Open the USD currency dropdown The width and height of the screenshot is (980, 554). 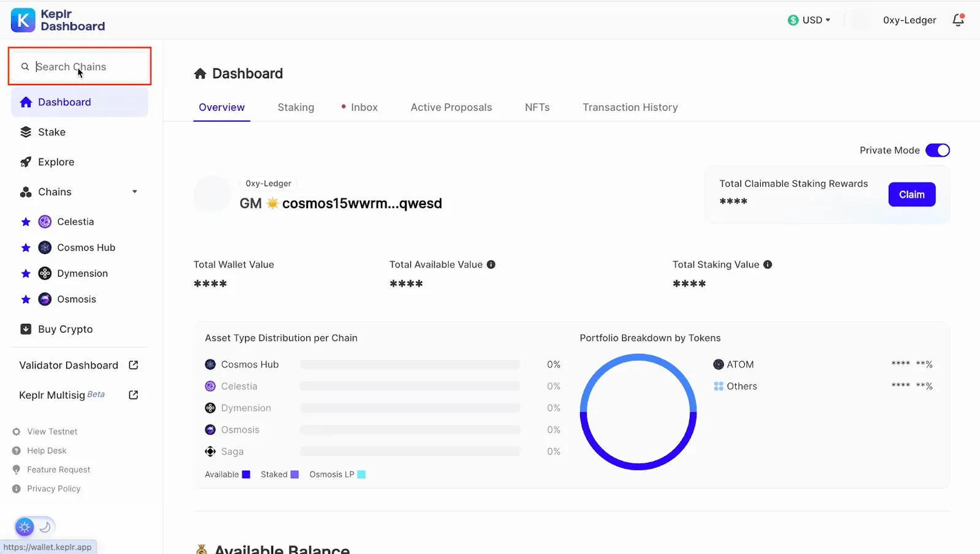tap(809, 20)
